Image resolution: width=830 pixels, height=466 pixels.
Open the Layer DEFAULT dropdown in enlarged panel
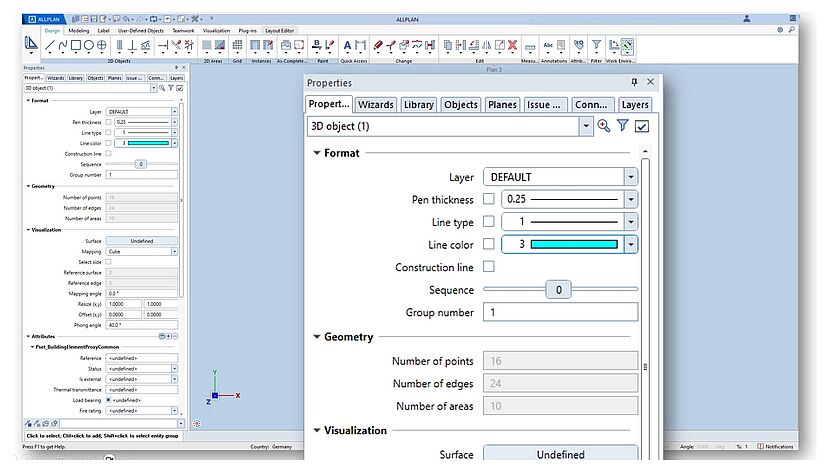[630, 177]
